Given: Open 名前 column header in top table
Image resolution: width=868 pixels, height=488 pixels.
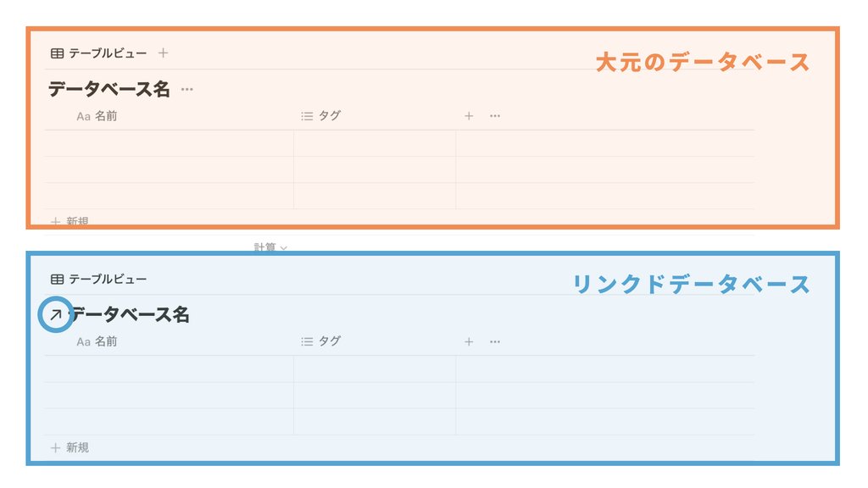Looking at the screenshot, I should [x=97, y=115].
